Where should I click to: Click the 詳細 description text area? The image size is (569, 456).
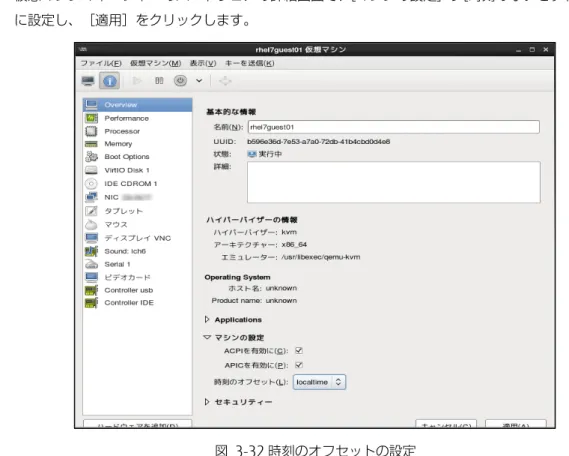pyautogui.click(x=394, y=182)
